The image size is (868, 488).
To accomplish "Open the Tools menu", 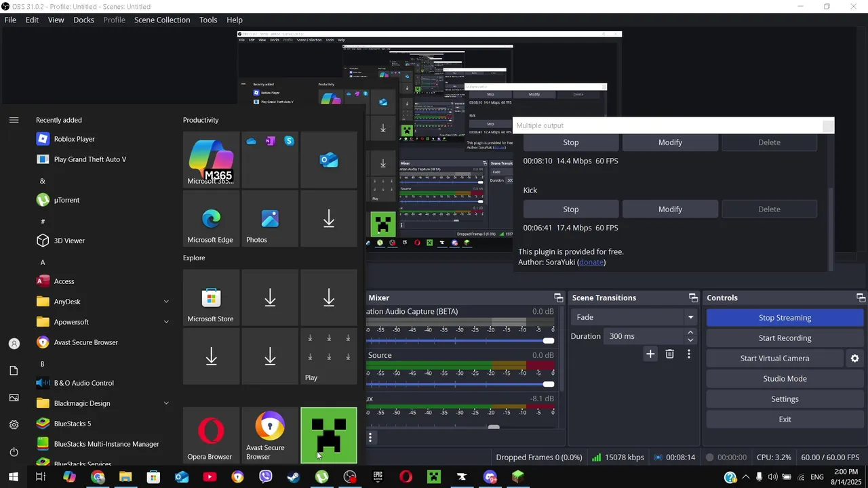I will pyautogui.click(x=208, y=20).
